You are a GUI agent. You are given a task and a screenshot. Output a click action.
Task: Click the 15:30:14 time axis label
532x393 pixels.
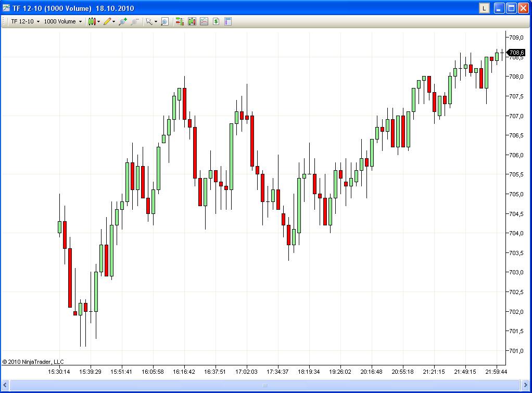point(59,372)
